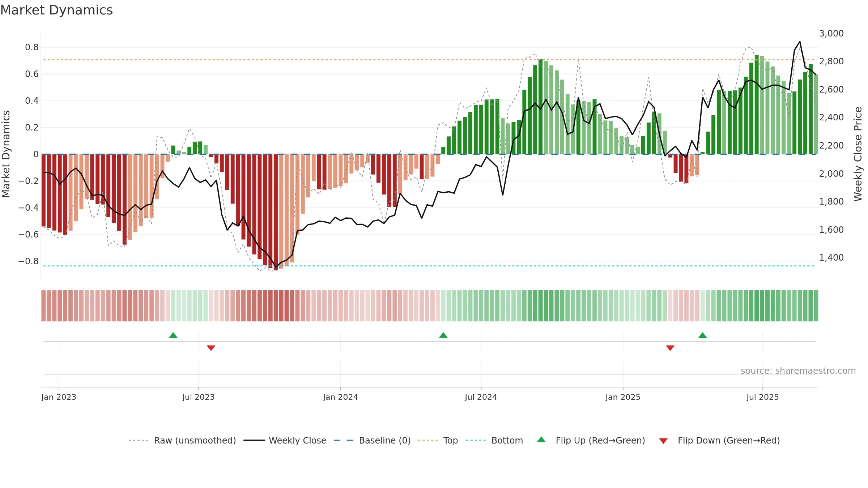
Task: Click the 2,000 price axis tick
Action: (831, 174)
